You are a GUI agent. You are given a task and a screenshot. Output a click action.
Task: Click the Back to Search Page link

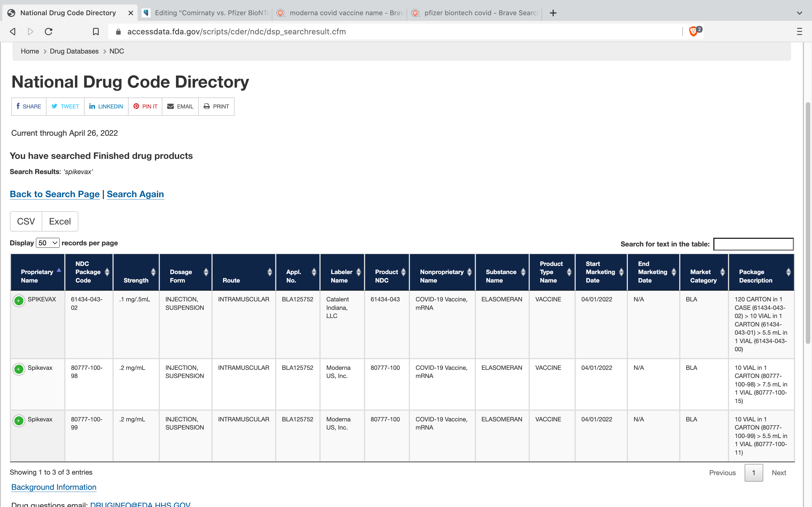click(x=55, y=194)
